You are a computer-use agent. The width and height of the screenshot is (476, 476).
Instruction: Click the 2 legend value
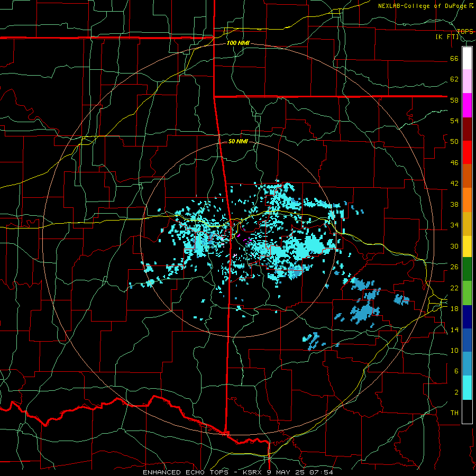tap(456, 392)
